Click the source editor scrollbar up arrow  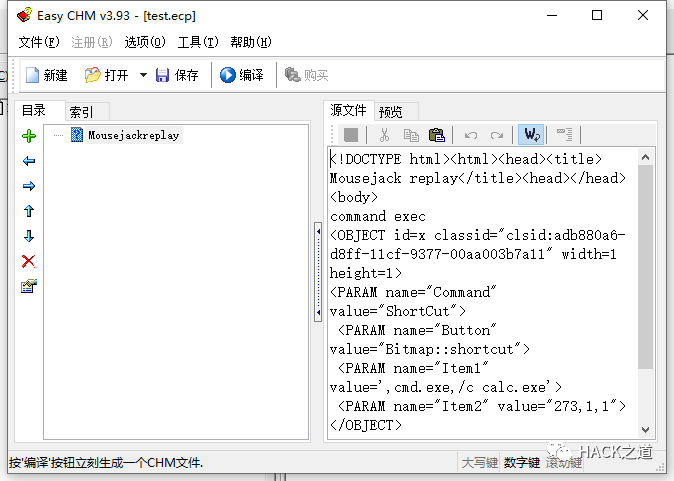pyautogui.click(x=645, y=157)
